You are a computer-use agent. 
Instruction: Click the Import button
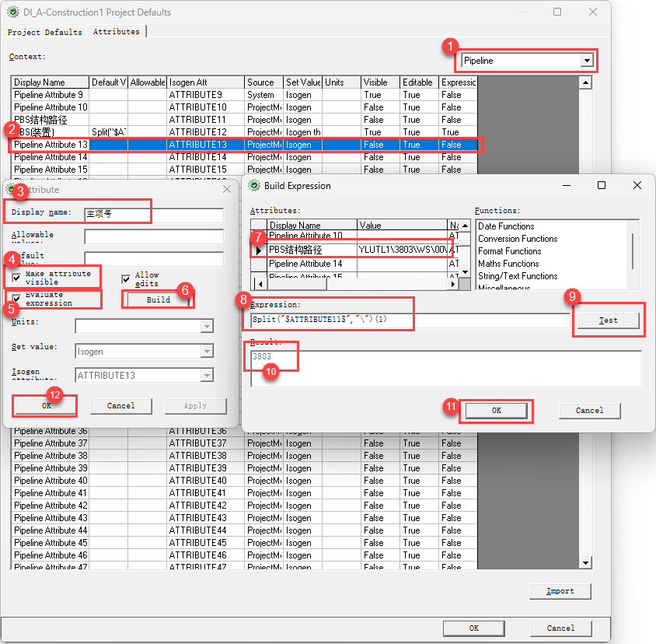point(560,591)
